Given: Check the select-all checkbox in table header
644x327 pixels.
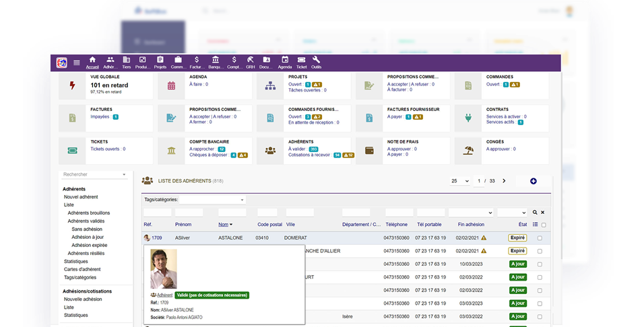Looking at the screenshot, I should pos(544,225).
